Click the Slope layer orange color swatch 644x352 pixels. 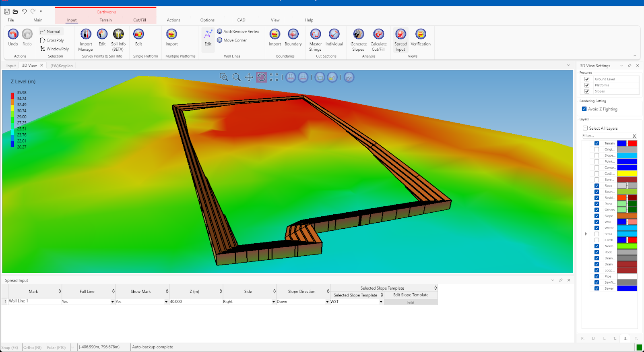pyautogui.click(x=627, y=216)
